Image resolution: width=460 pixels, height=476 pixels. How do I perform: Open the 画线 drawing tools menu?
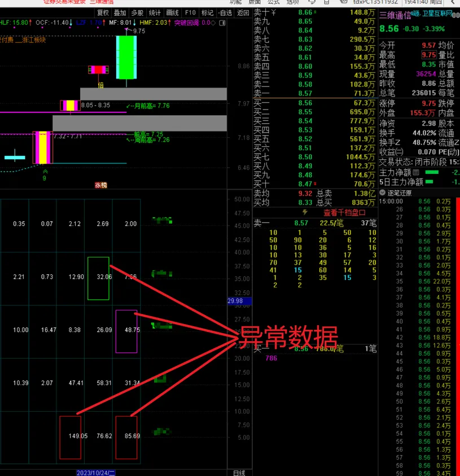[x=172, y=12]
